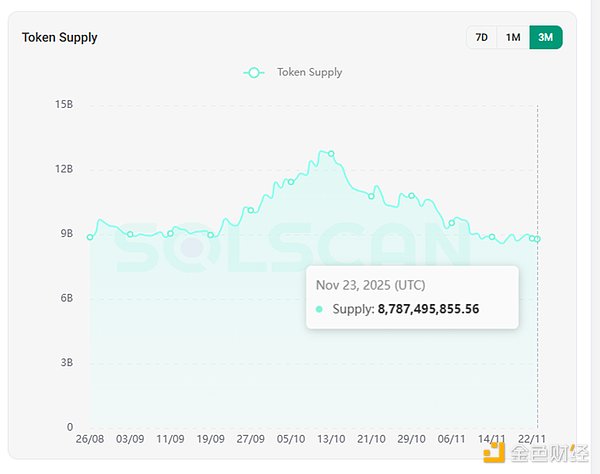600x474 pixels.
Task: Click the data point above 19/09
Action: click(x=211, y=235)
